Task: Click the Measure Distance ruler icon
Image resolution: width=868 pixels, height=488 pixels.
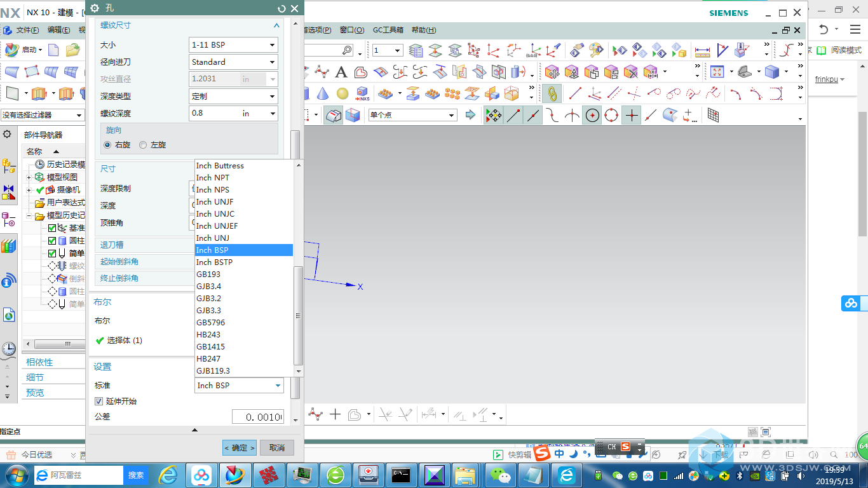Action: click(702, 50)
